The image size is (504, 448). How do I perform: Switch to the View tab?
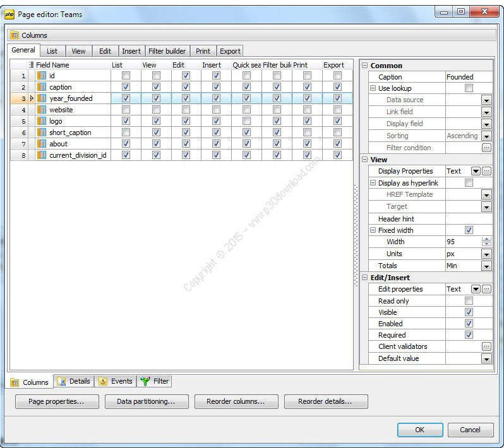[x=79, y=51]
